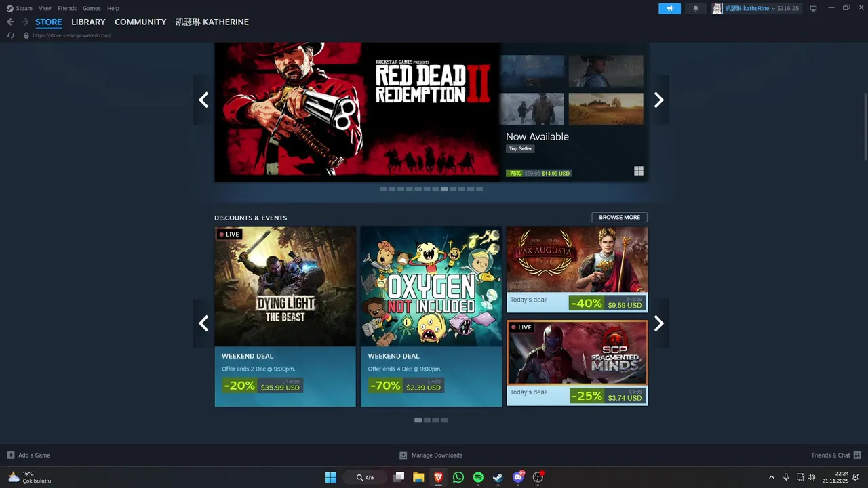This screenshot has width=868, height=488.
Task: Open the Red Dead Redemption II main artwork
Action: click(357, 112)
